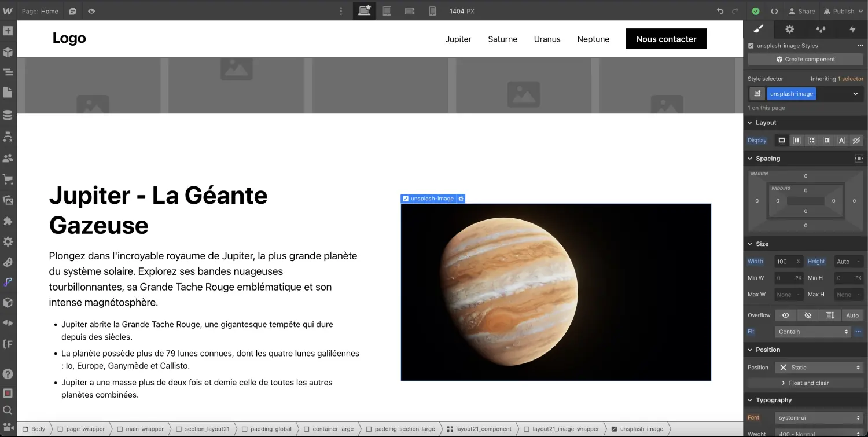This screenshot has width=868, height=437.
Task: Set Display to Flex
Action: pos(797,140)
